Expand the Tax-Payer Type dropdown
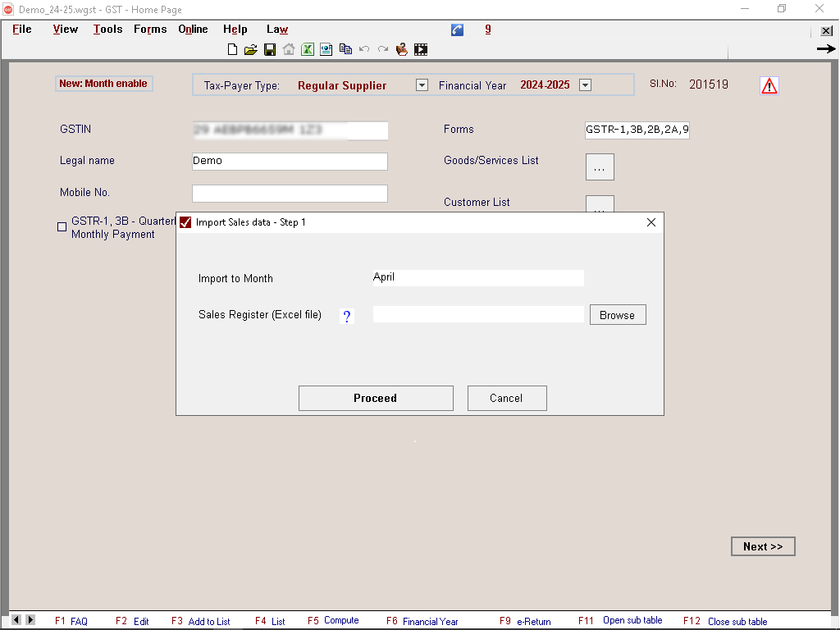The width and height of the screenshot is (840, 630). [x=422, y=85]
